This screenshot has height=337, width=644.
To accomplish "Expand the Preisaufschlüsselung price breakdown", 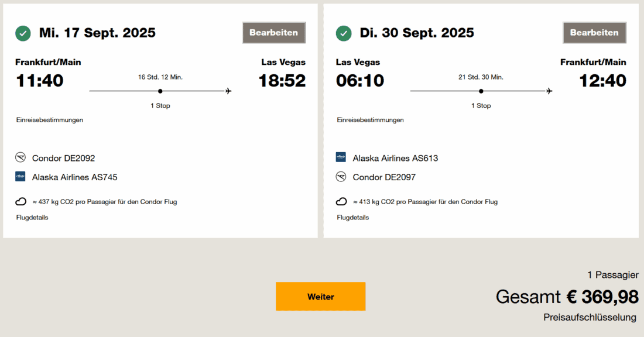I will click(590, 318).
